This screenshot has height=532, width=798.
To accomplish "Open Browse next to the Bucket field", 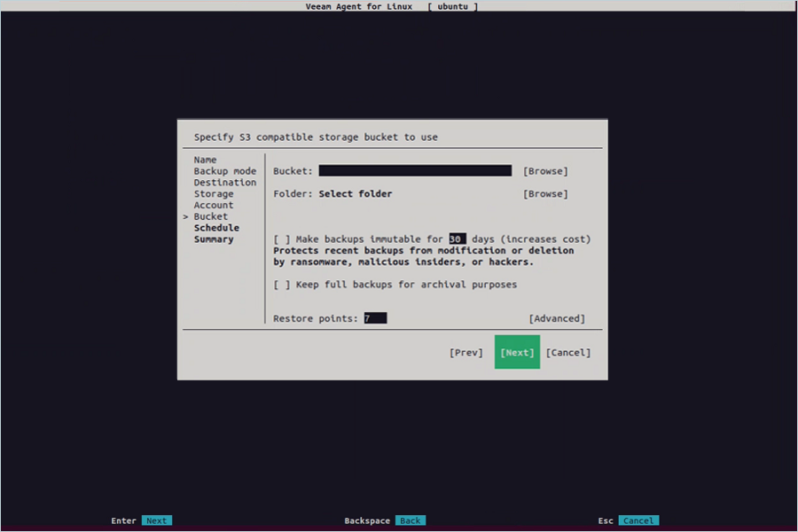I will coord(545,171).
